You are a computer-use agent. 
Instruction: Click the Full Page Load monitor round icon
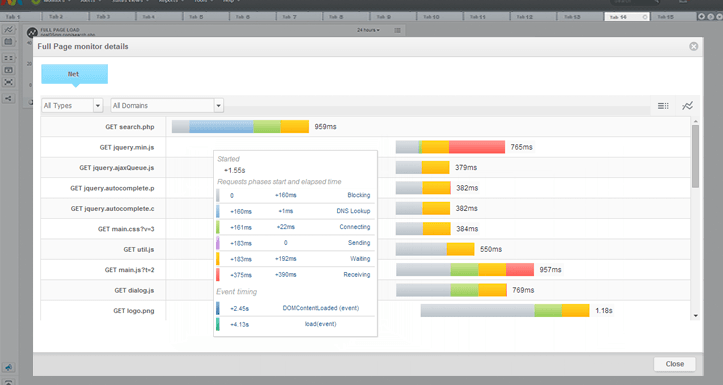click(x=32, y=32)
